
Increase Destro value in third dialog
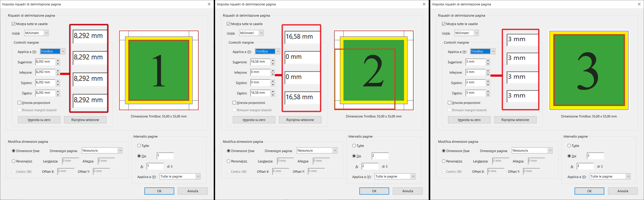(488, 91)
